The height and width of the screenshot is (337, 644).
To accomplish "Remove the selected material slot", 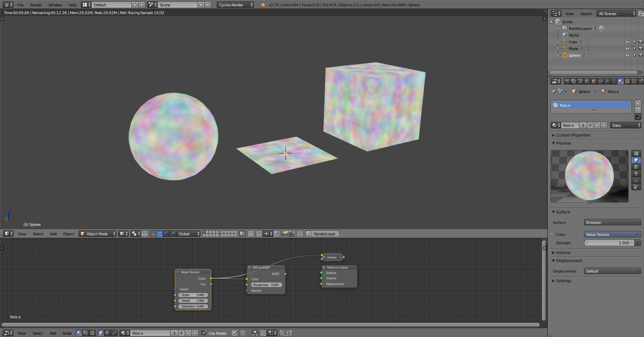I will (638, 110).
